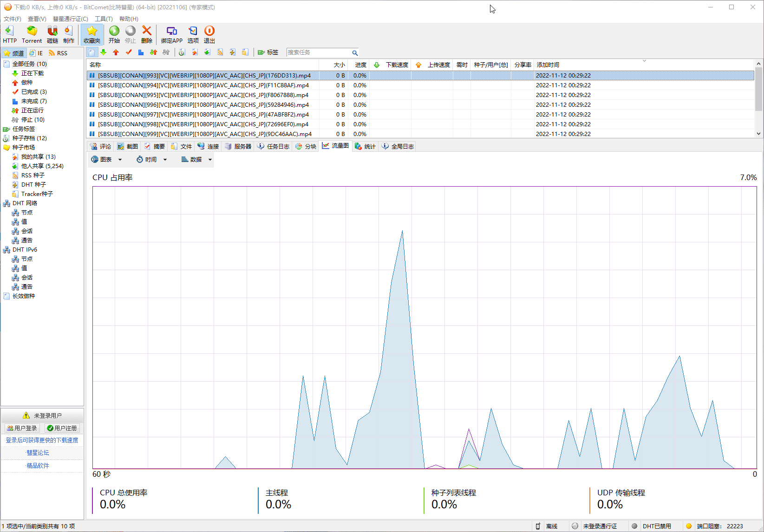Open the 精品软件 software link
Image resolution: width=764 pixels, height=532 pixels.
38,466
